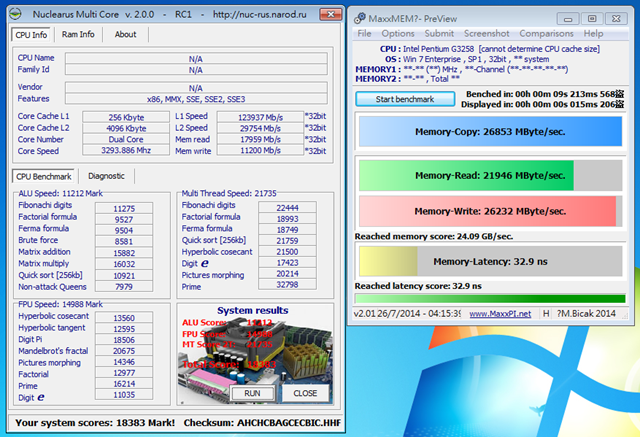Open the Ram Info tab

(78, 34)
